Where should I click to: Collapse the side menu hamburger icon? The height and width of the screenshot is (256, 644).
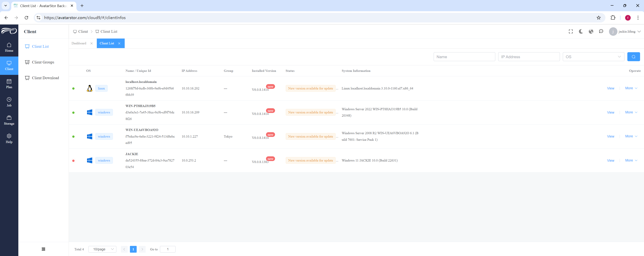[x=43, y=249]
